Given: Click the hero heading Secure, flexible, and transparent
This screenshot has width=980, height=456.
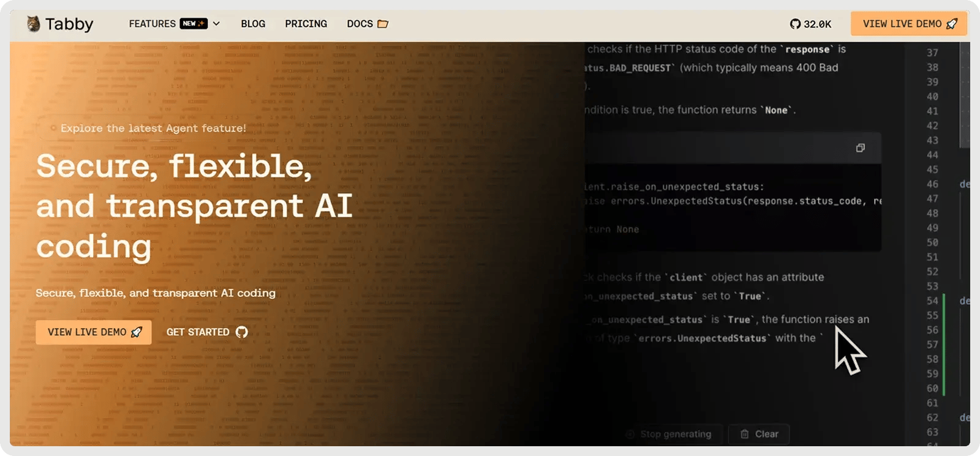Looking at the screenshot, I should [194, 206].
